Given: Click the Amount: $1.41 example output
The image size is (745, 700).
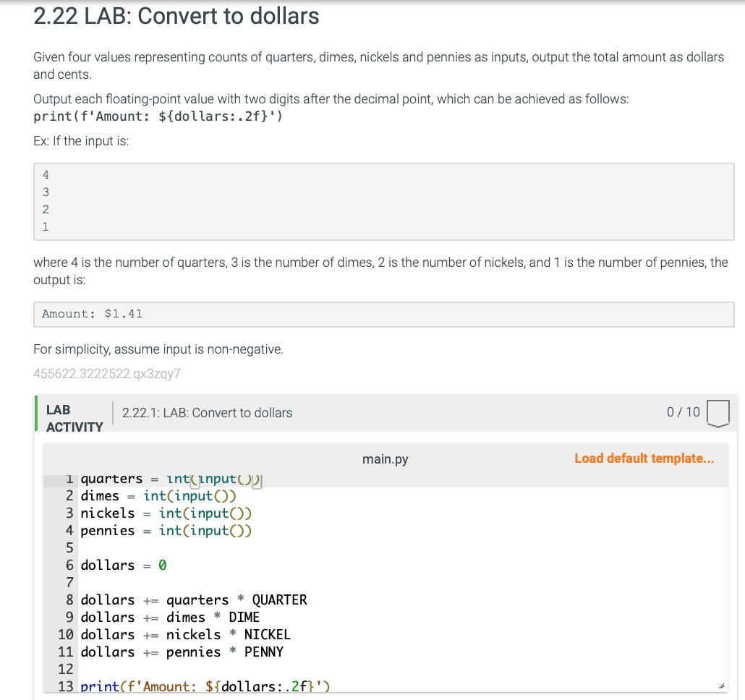Looking at the screenshot, I should coord(92,314).
